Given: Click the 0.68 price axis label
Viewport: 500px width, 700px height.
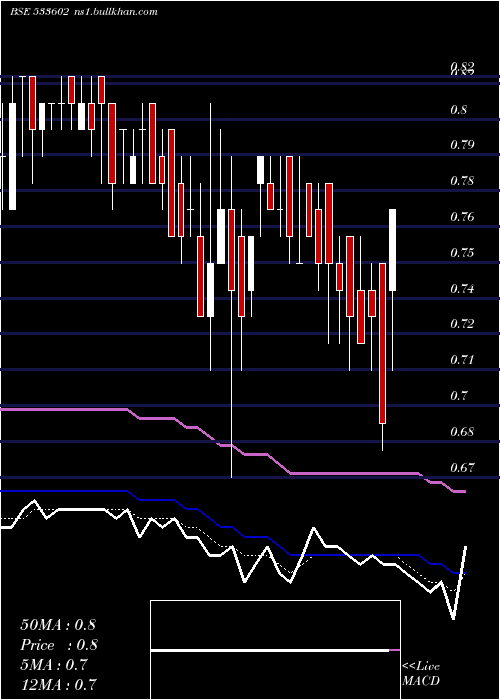Looking at the screenshot, I should pyautogui.click(x=462, y=432).
